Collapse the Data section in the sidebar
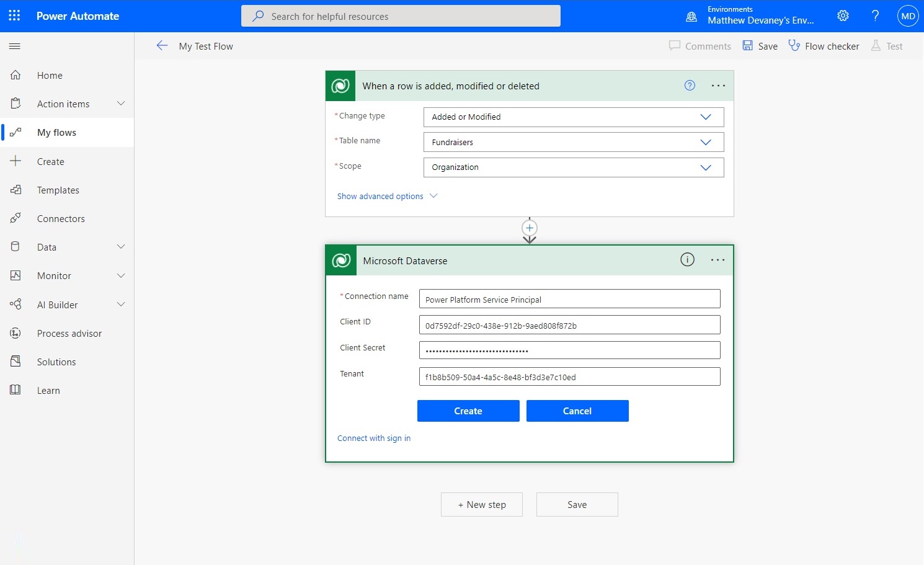 121,247
